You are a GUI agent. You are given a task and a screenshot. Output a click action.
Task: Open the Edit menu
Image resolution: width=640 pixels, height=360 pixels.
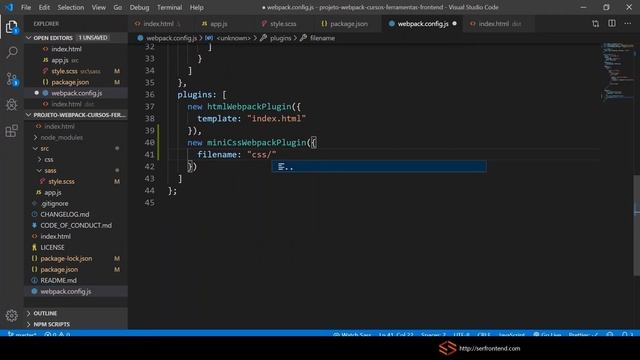pyautogui.click(x=44, y=7)
